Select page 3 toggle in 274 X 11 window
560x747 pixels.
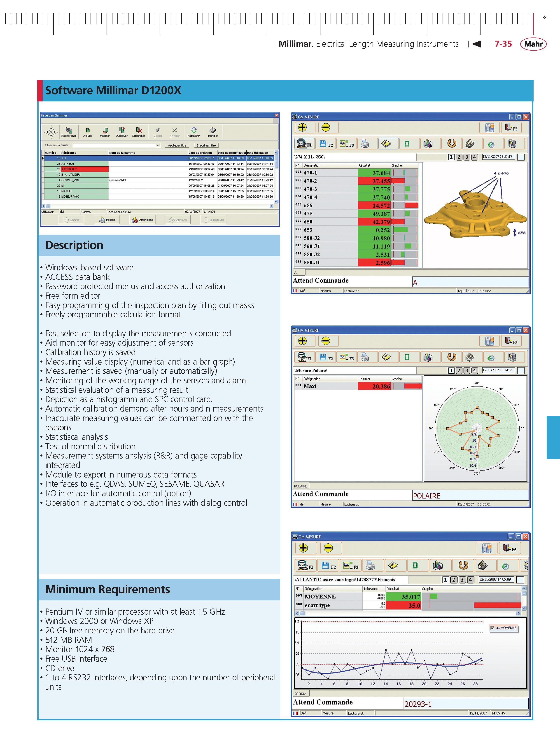click(467, 157)
